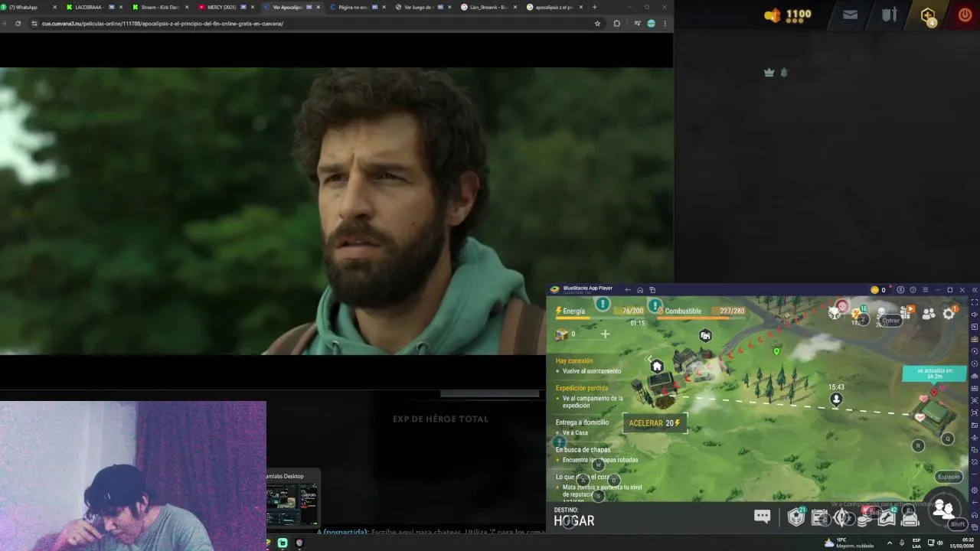Image resolution: width=980 pixels, height=551 pixels.
Task: Open BlueStacks hamburger menu
Action: (925, 290)
